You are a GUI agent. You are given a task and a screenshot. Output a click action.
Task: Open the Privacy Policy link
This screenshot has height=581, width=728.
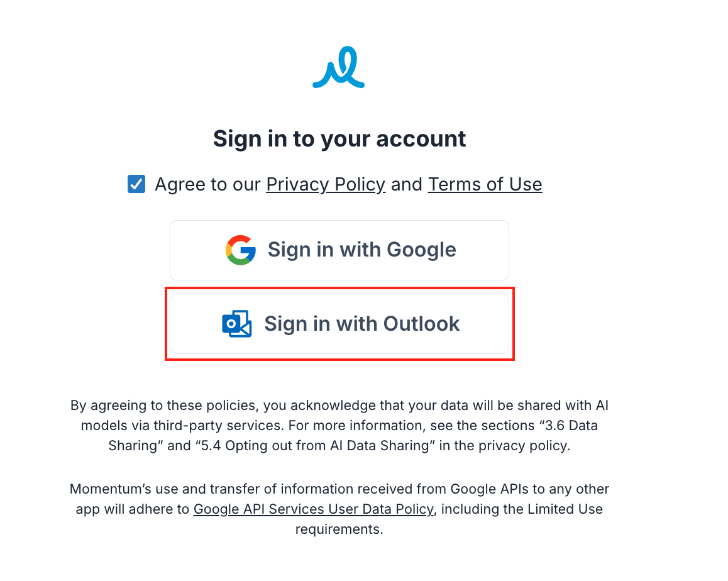[x=326, y=184]
